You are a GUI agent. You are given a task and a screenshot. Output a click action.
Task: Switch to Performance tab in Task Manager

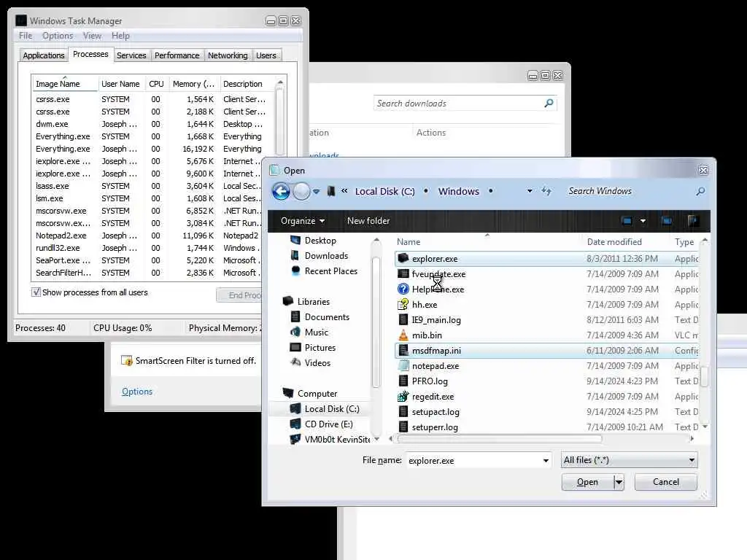click(x=177, y=55)
